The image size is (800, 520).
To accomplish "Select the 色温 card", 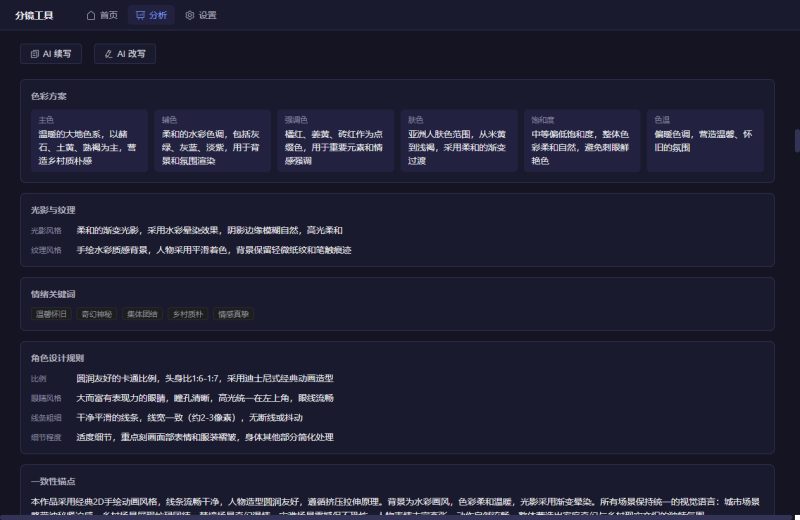I will (706, 140).
